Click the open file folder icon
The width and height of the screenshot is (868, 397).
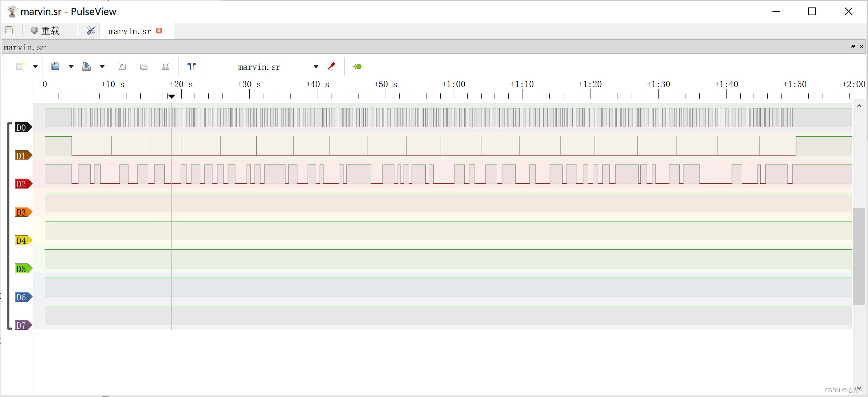[55, 66]
